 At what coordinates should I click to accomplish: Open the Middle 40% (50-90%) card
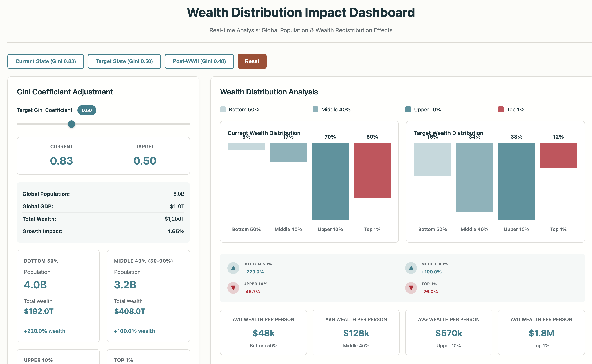(148, 296)
